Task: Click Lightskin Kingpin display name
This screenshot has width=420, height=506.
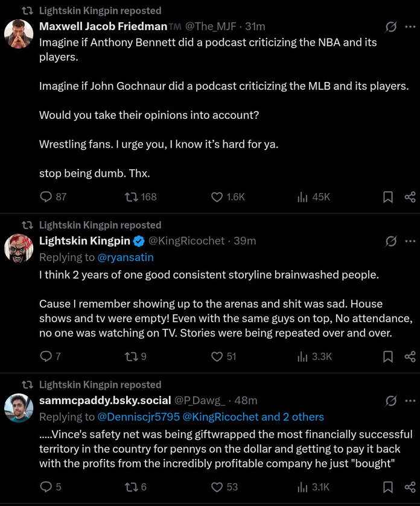Action: (x=84, y=241)
